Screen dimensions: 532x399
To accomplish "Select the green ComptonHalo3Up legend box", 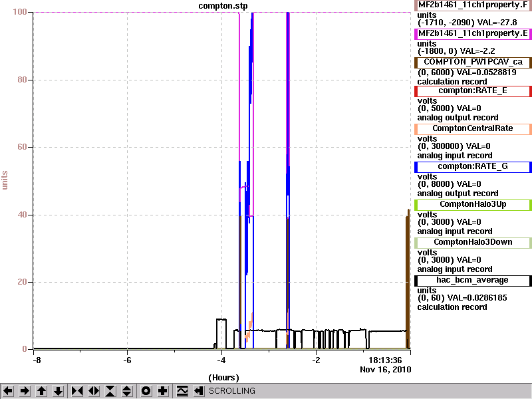I will 473,205.
